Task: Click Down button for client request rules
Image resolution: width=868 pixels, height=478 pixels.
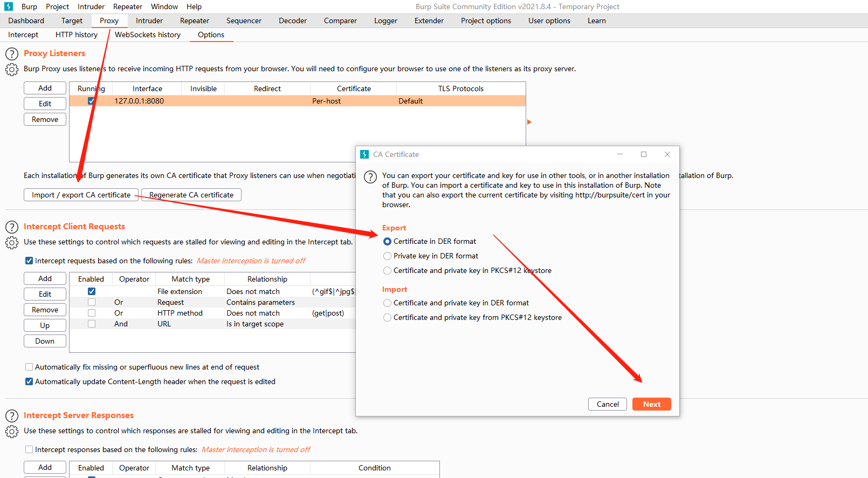Action: (x=45, y=341)
